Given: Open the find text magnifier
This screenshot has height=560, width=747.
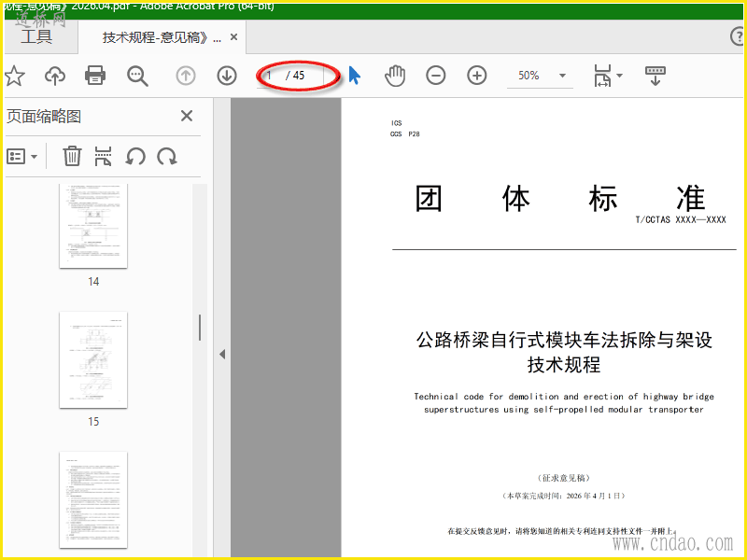Looking at the screenshot, I should tap(137, 76).
